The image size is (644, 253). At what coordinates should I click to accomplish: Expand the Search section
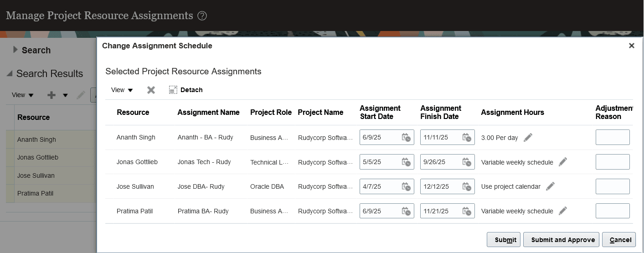tap(15, 50)
